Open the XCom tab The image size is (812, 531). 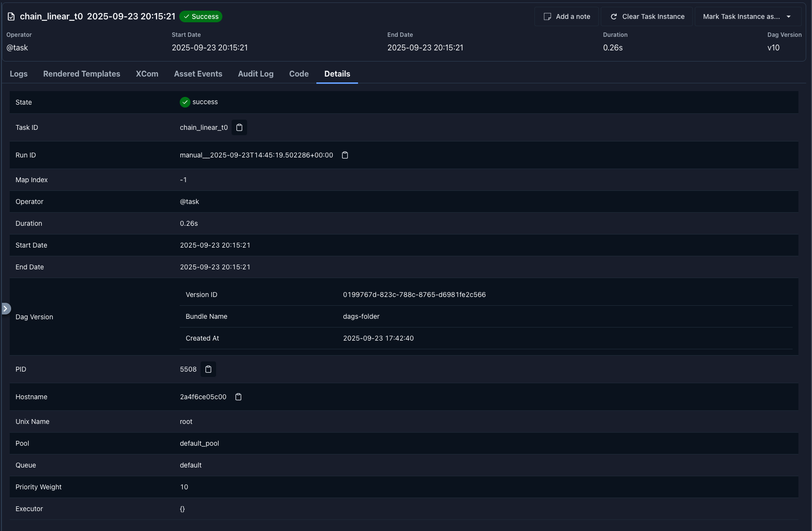147,74
